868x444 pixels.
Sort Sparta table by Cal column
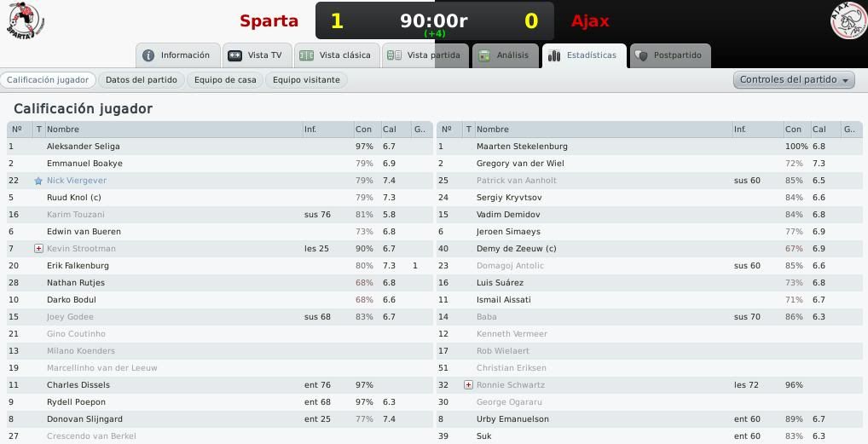click(x=390, y=129)
